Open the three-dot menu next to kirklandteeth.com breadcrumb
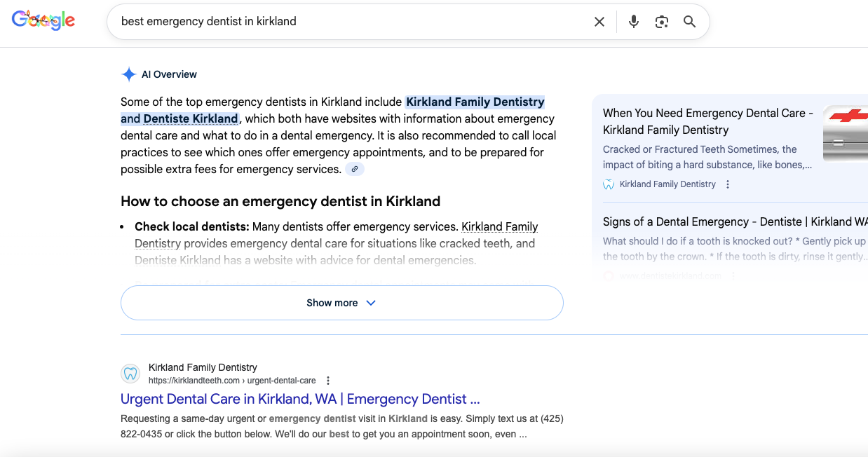Image resolution: width=868 pixels, height=457 pixels. pos(328,380)
